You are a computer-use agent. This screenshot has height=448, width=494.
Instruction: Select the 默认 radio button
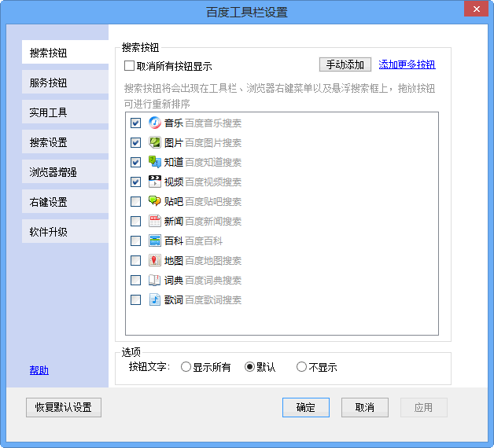pyautogui.click(x=249, y=367)
